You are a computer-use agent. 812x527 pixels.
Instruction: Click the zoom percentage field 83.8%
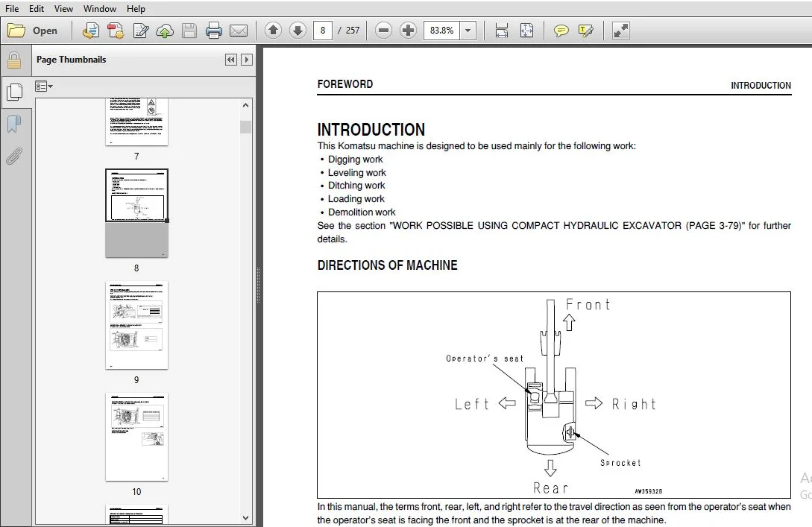[x=441, y=31]
